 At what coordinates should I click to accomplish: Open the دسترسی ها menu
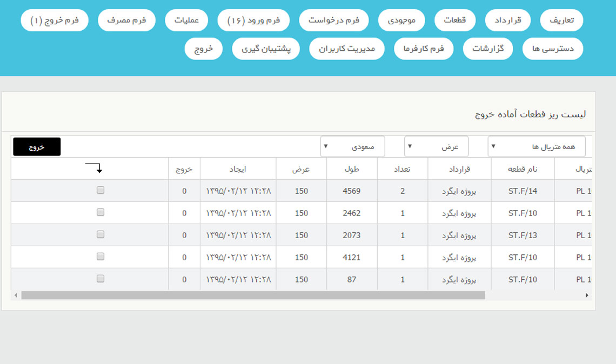tap(553, 49)
